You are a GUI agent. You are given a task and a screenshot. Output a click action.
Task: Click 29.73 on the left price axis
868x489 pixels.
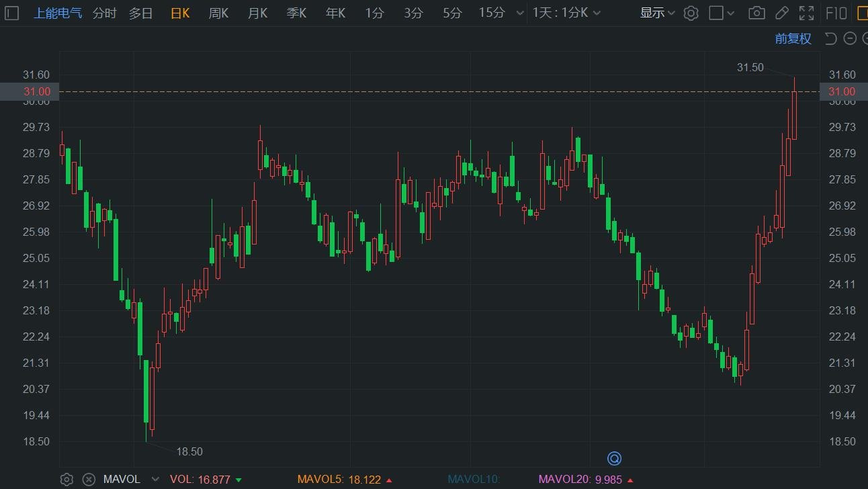pos(36,127)
